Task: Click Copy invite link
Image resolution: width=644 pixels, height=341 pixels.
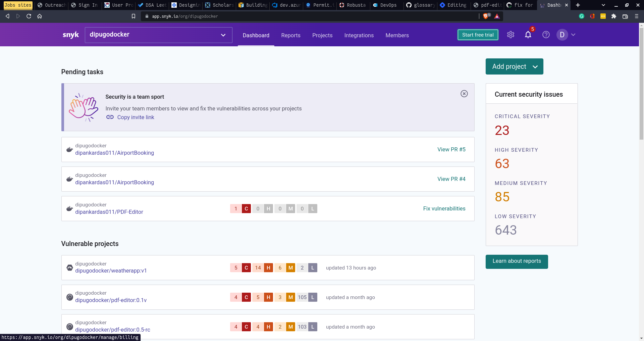Action: click(136, 117)
